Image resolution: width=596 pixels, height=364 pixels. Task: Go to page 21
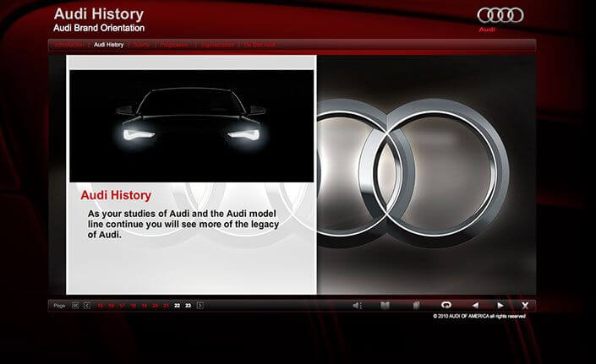click(166, 306)
